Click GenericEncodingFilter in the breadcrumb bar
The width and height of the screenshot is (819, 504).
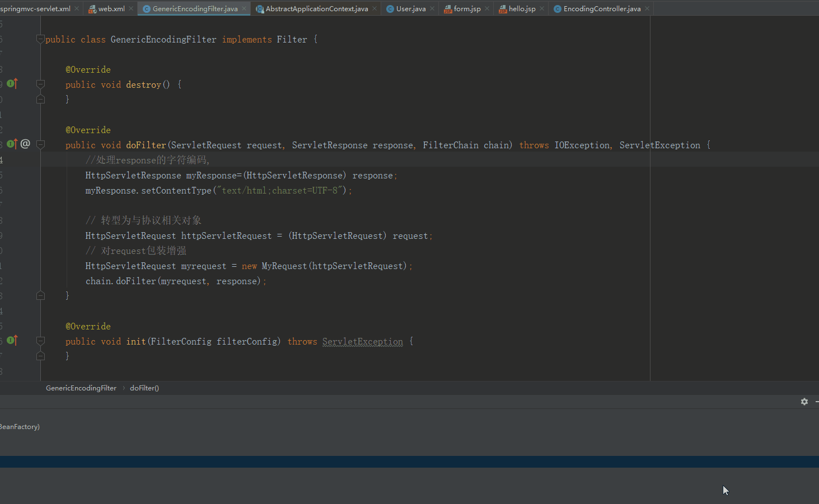[x=81, y=388]
